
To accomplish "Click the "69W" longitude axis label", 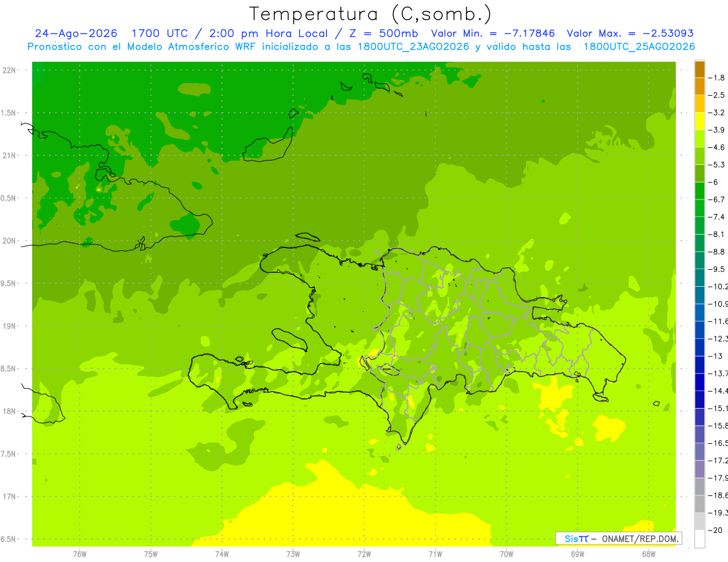I will click(578, 554).
